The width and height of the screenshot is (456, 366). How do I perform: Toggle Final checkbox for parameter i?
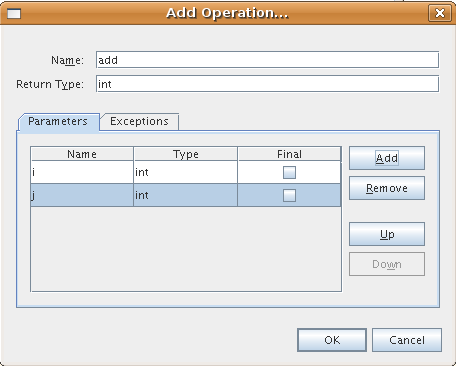click(x=289, y=172)
